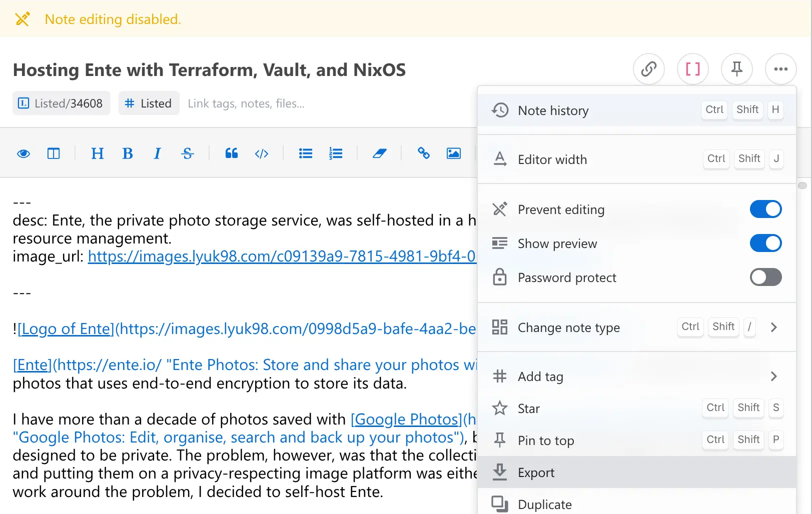Pin the note using the pin icon
The height and width of the screenshot is (514, 812).
pyautogui.click(x=736, y=69)
